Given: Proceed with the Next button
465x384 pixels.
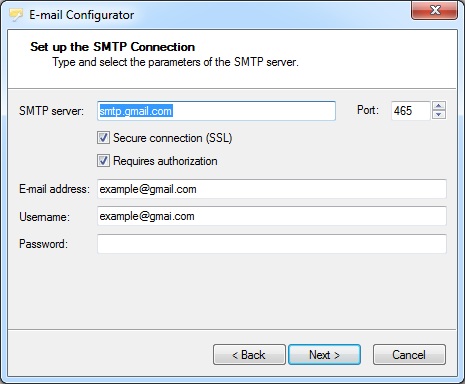Looking at the screenshot, I should 324,355.
